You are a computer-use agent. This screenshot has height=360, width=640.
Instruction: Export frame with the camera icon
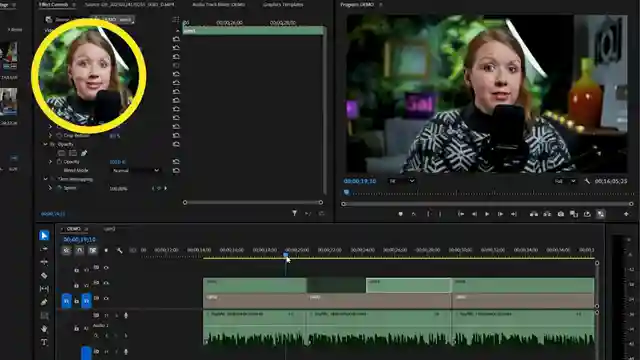point(561,214)
